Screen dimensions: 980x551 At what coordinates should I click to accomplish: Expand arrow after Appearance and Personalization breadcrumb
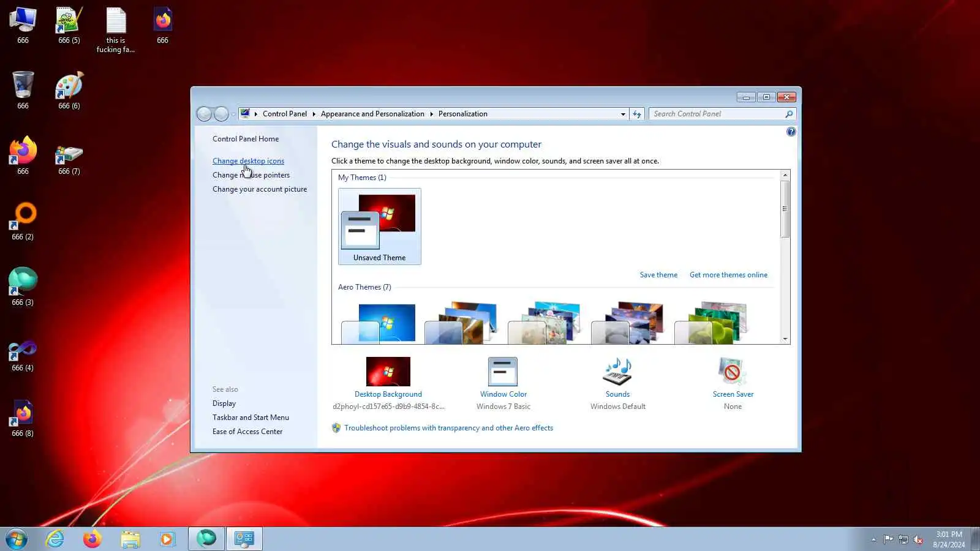[431, 114]
